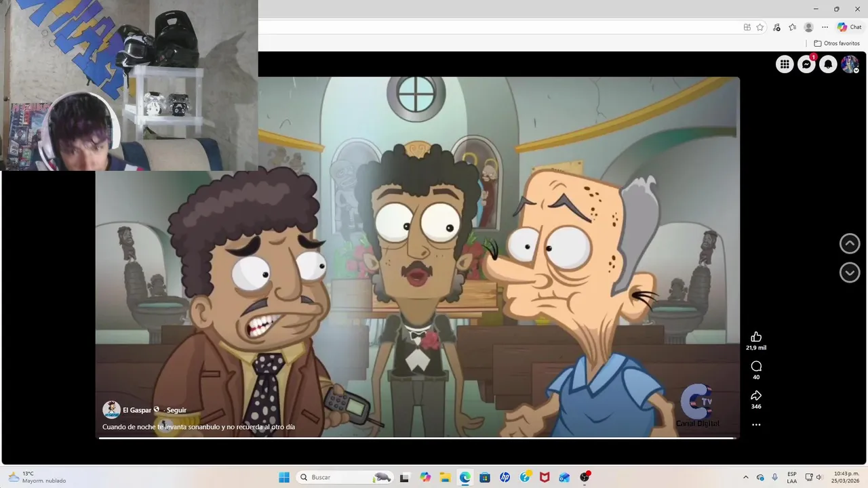Share the reel using the arrow icon
Viewport: 868px width, 488px height.
click(756, 395)
